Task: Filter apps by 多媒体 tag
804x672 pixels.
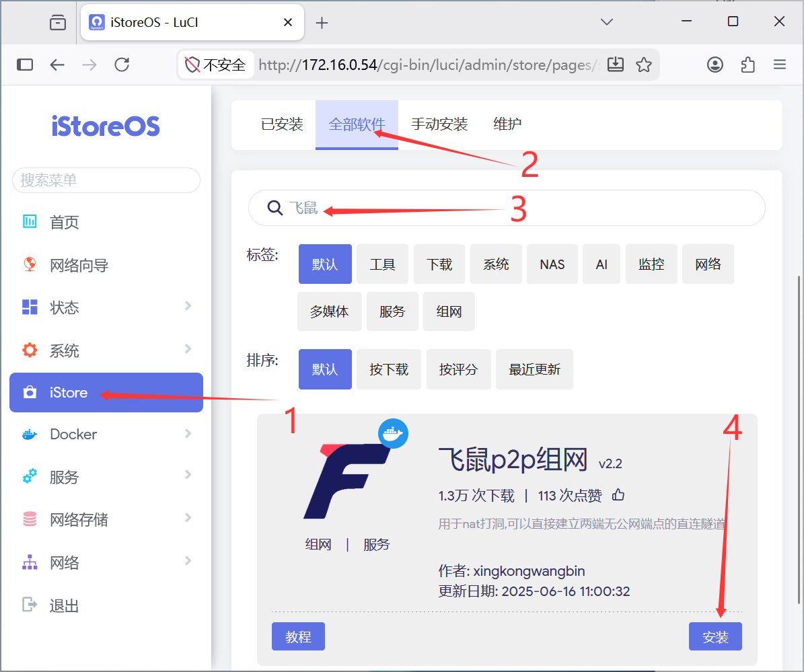Action: 329,311
